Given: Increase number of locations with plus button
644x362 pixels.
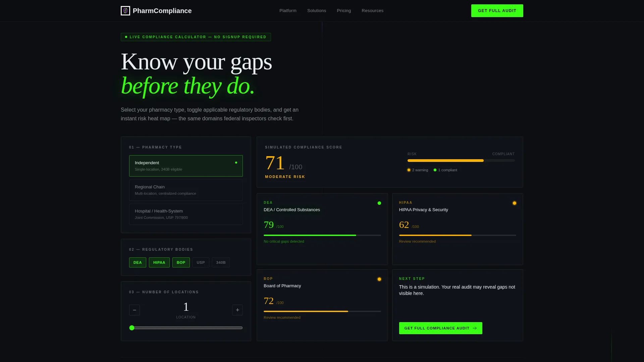Looking at the screenshot, I should click(x=237, y=310).
